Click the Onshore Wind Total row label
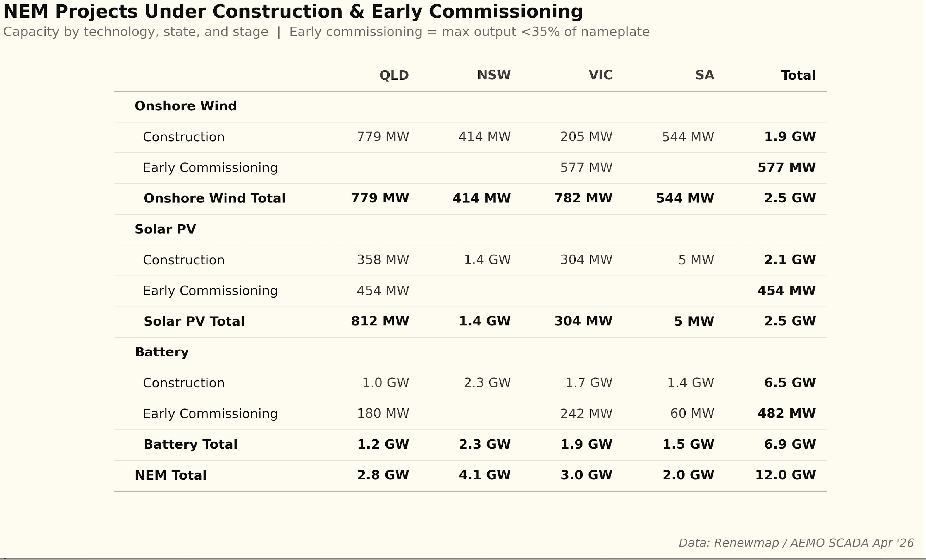This screenshot has height=560, width=926. pos(214,198)
